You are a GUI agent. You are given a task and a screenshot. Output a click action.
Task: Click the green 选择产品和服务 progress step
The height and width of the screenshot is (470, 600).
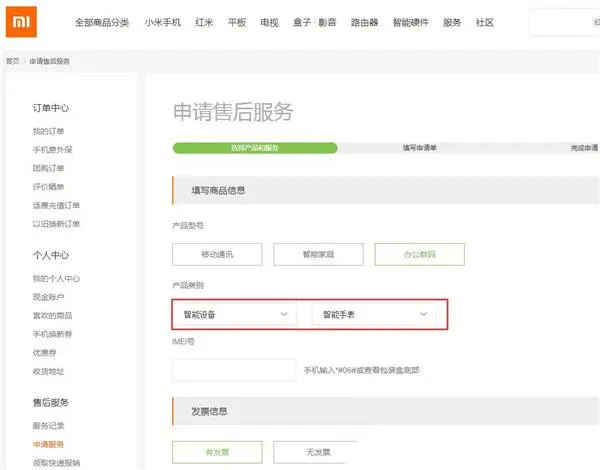tap(255, 148)
